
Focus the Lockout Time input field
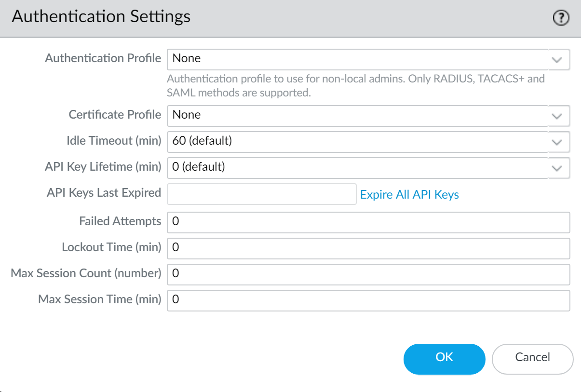(x=368, y=248)
